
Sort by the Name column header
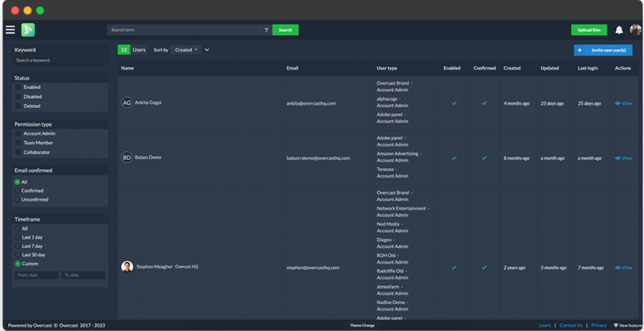tap(127, 68)
